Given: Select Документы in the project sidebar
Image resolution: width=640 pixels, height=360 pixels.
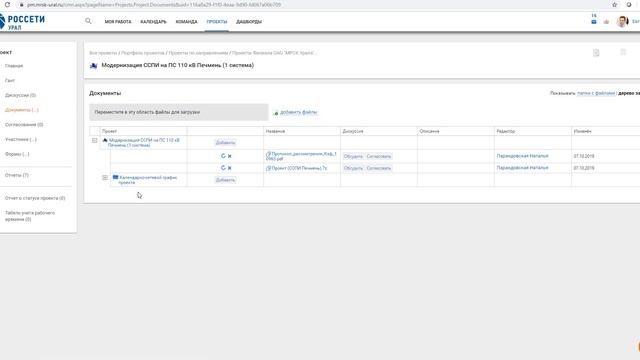Looking at the screenshot, I should pyautogui.click(x=22, y=110).
